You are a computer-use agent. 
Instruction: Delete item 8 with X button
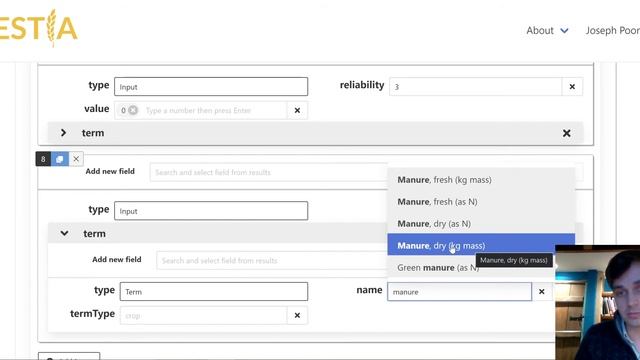[x=76, y=159]
